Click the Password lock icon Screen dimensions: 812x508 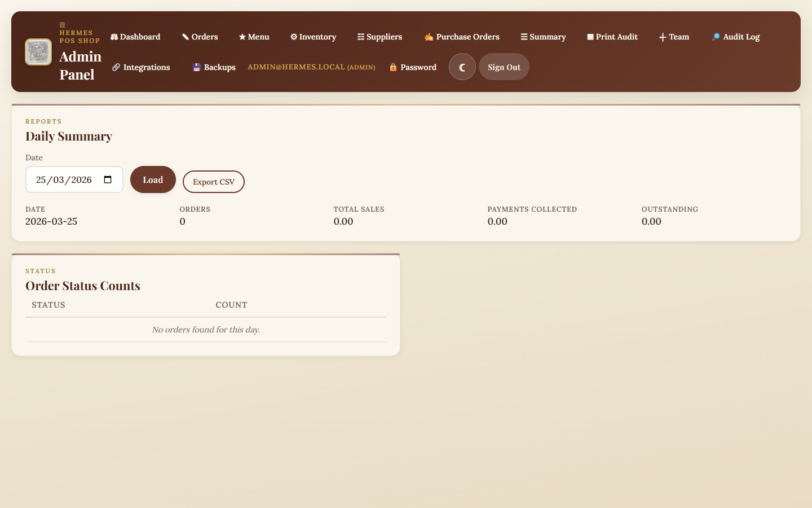(x=392, y=67)
